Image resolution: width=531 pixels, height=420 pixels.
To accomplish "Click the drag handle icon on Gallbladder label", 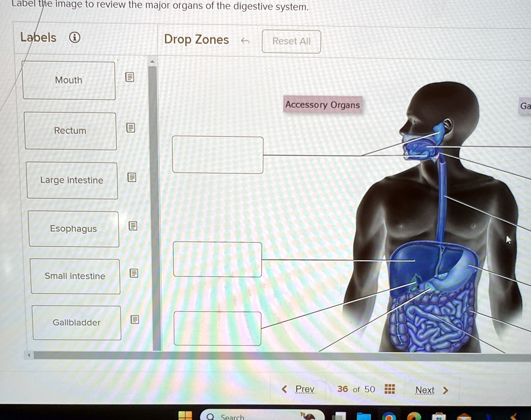I will point(134,320).
